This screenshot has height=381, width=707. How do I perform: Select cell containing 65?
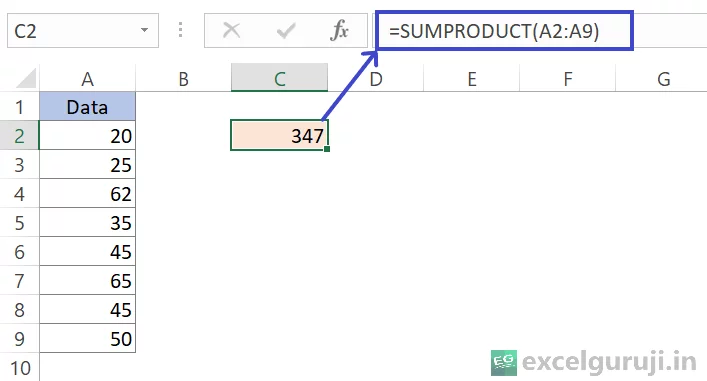[x=87, y=280]
